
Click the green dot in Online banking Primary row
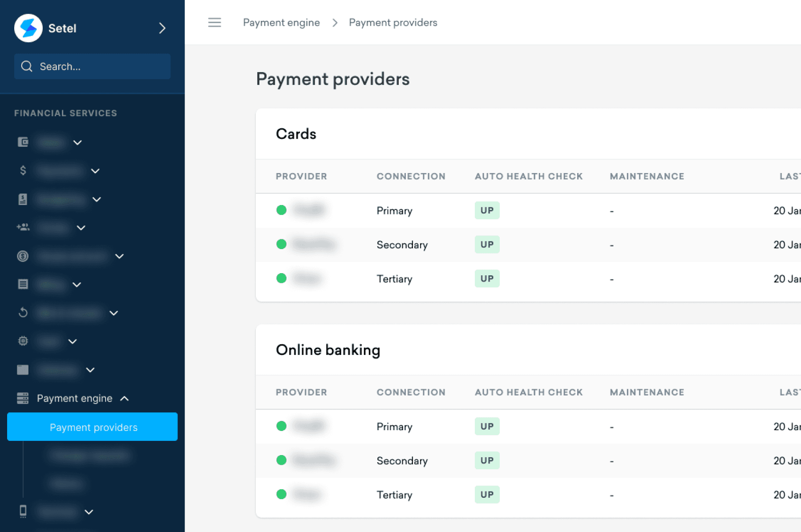pyautogui.click(x=281, y=426)
